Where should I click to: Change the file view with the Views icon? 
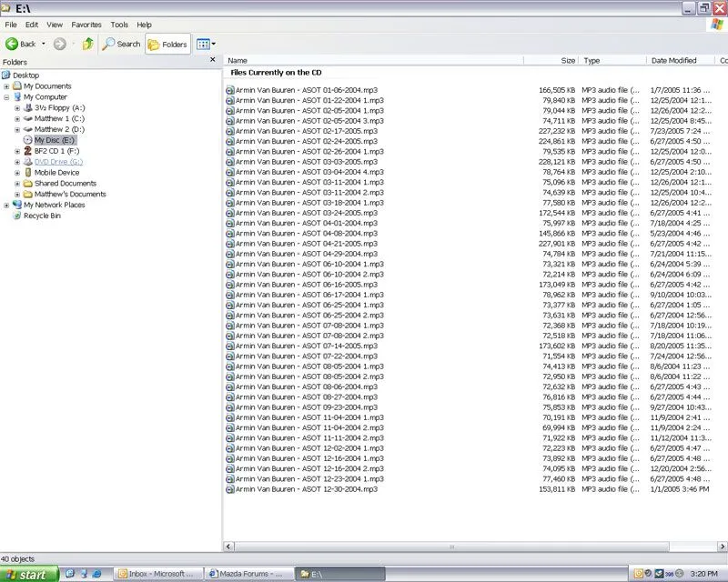[202, 44]
